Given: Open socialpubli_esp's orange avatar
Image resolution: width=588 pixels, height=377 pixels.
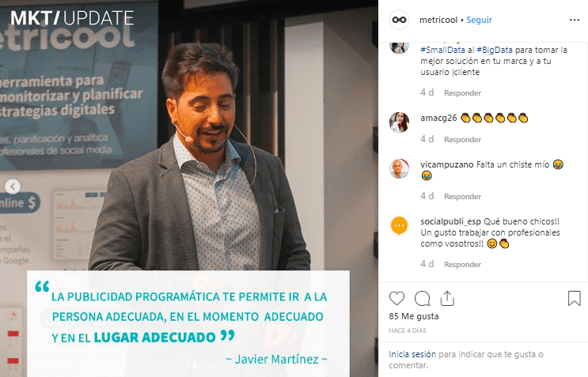Looking at the screenshot, I should (x=399, y=226).
